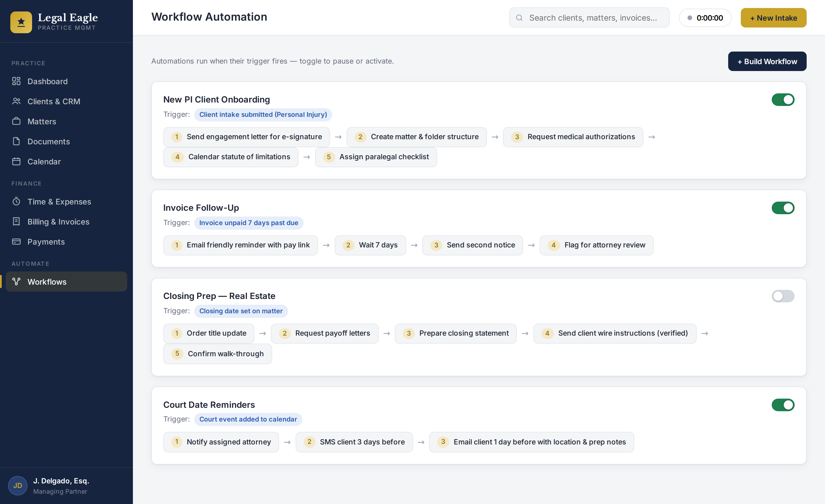Disable the New PI Client Onboarding workflow
The width and height of the screenshot is (825, 504).
pos(783,100)
